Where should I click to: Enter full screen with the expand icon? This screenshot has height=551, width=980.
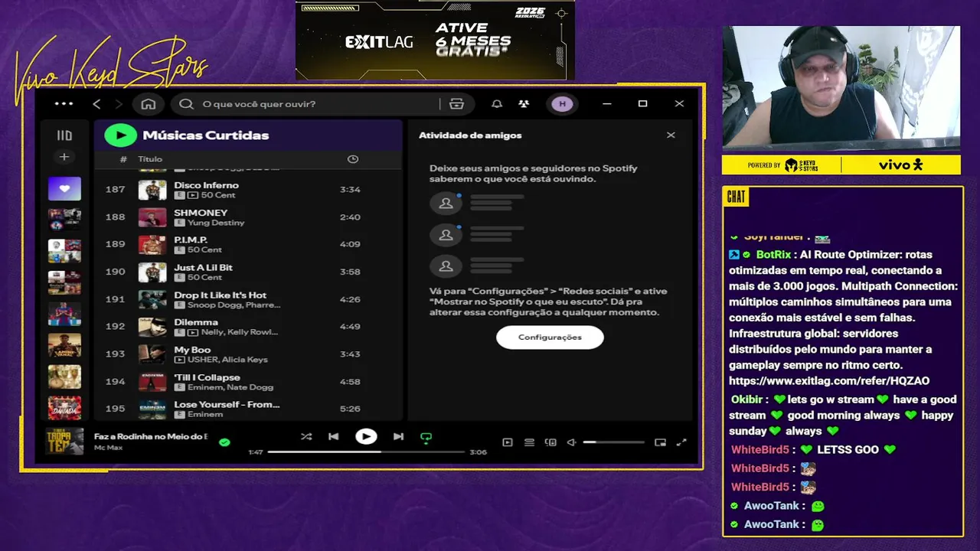tap(682, 442)
